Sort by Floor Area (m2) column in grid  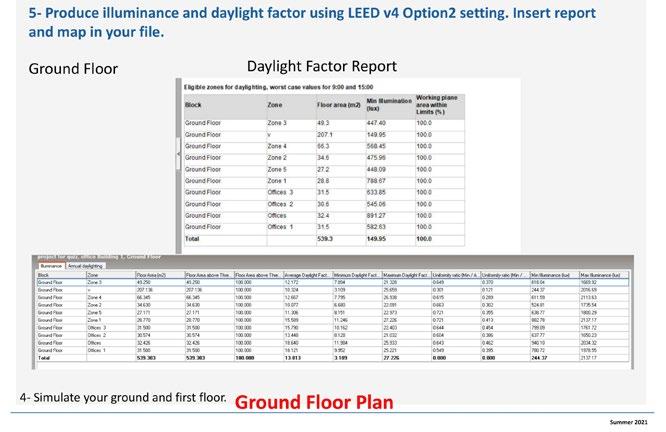coord(160,275)
